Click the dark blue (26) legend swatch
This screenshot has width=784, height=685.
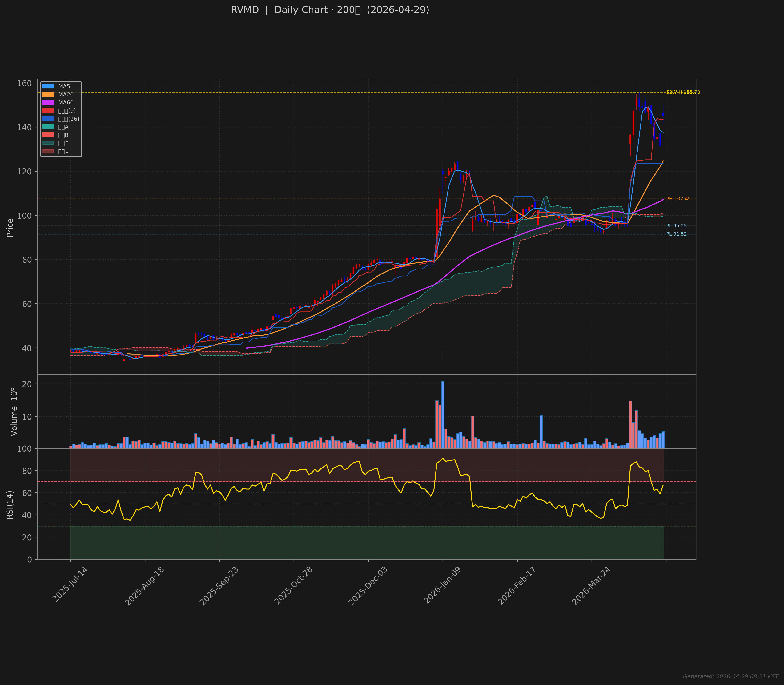pyautogui.click(x=48, y=119)
